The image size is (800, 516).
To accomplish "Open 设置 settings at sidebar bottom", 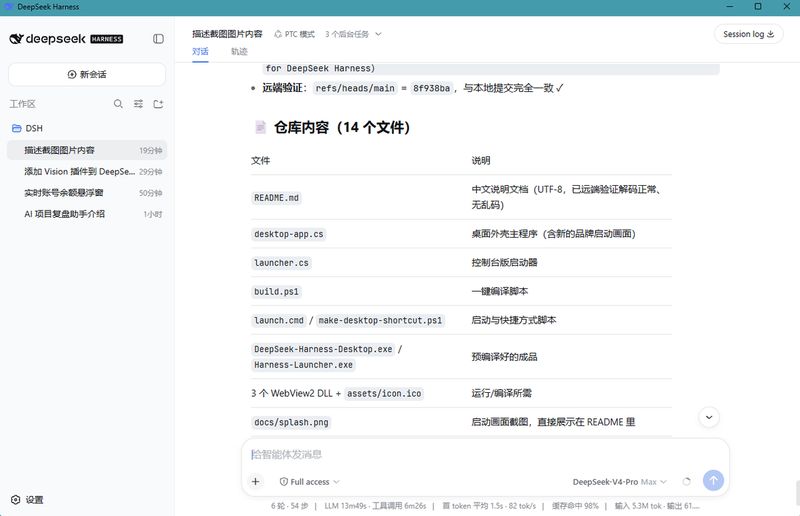I will click(28, 500).
